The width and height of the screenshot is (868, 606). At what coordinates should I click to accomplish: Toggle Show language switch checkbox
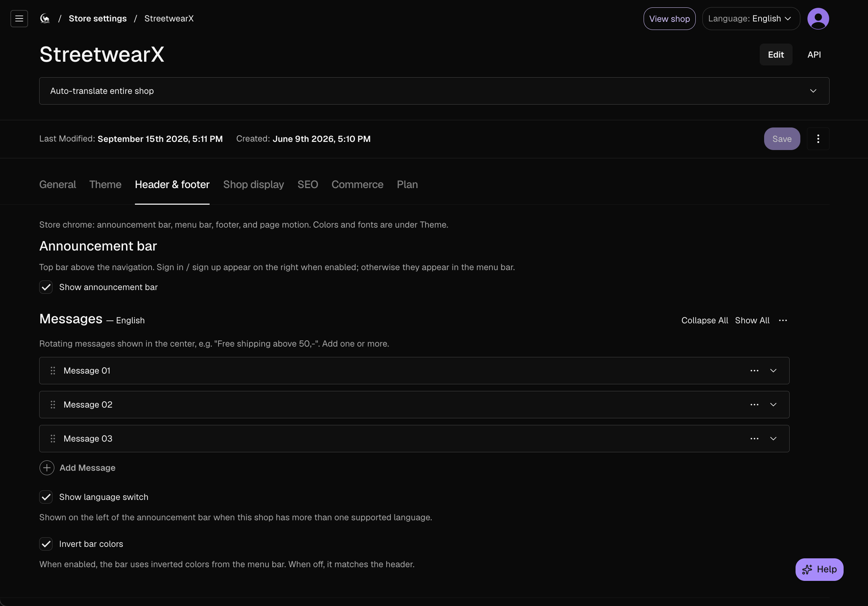(x=46, y=497)
